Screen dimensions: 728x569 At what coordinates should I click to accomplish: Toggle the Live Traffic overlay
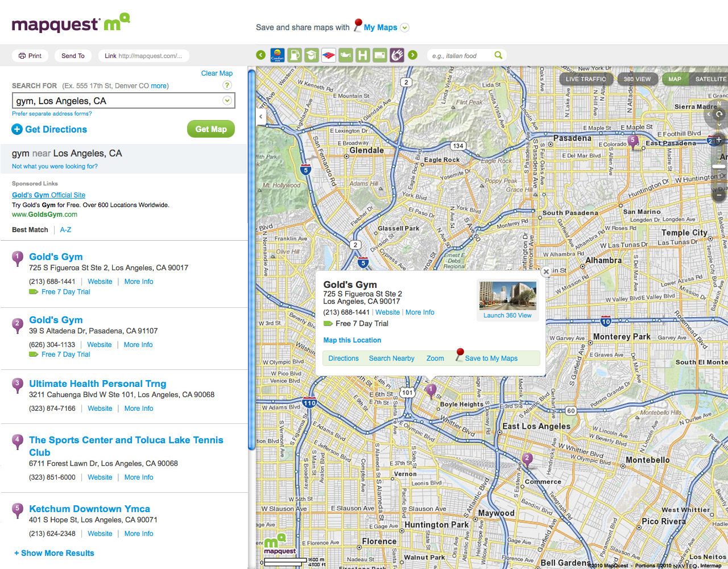click(586, 79)
